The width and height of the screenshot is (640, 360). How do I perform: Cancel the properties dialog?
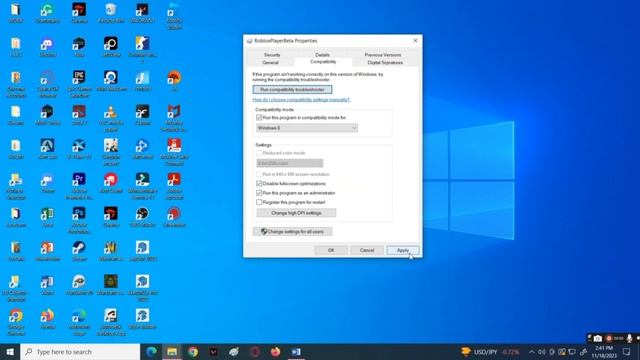tap(367, 250)
